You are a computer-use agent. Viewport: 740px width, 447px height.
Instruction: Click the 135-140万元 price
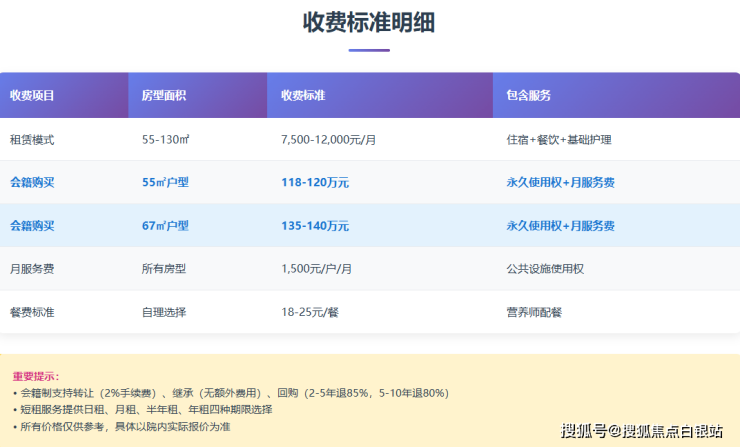[315, 226]
